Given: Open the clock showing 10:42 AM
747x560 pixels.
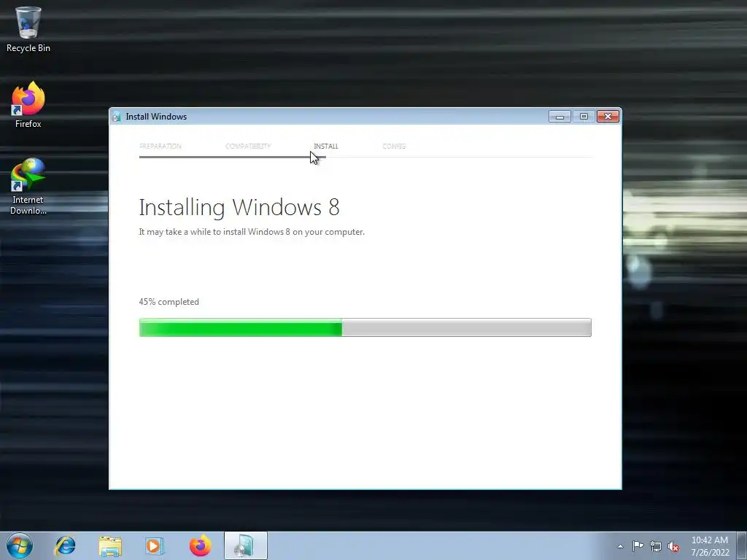Looking at the screenshot, I should pos(710,546).
